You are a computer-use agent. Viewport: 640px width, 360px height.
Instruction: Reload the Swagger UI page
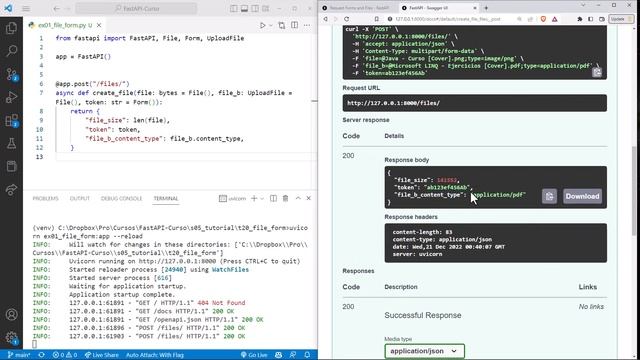click(x=347, y=19)
